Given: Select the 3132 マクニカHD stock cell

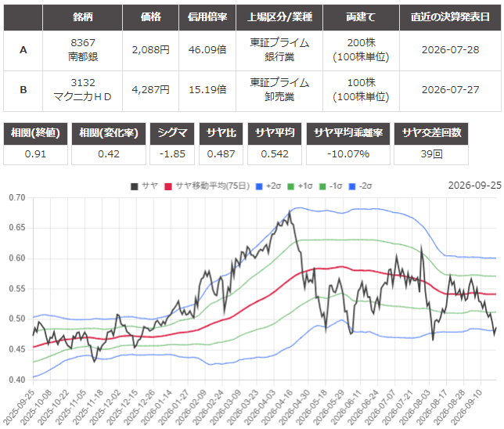Looking at the screenshot, I should [x=83, y=90].
